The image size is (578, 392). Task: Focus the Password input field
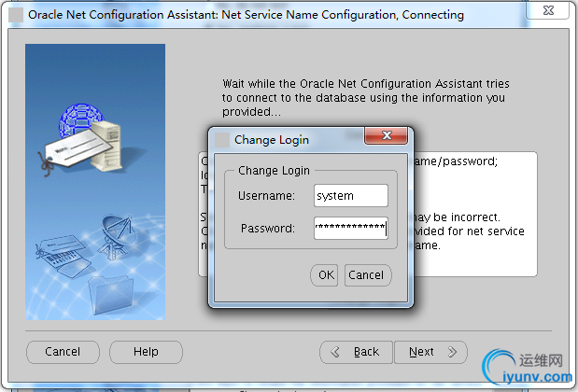pyautogui.click(x=350, y=228)
